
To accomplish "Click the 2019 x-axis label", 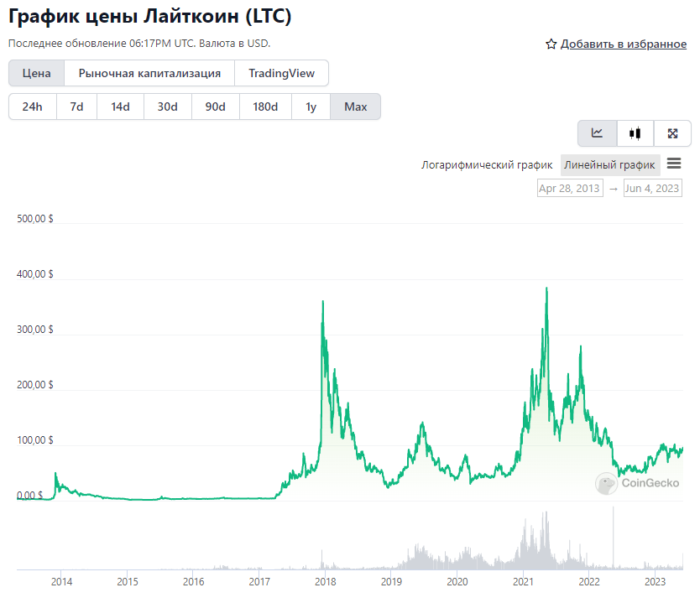I will [x=391, y=581].
